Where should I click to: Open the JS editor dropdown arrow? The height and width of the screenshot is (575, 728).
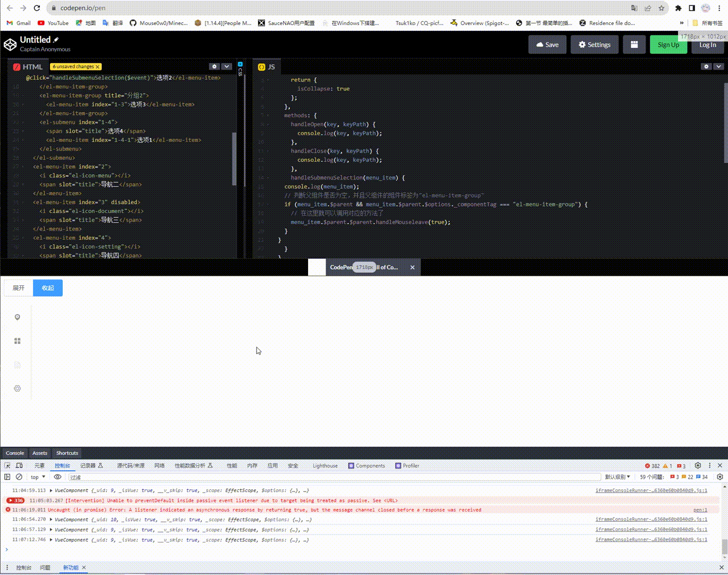point(718,67)
